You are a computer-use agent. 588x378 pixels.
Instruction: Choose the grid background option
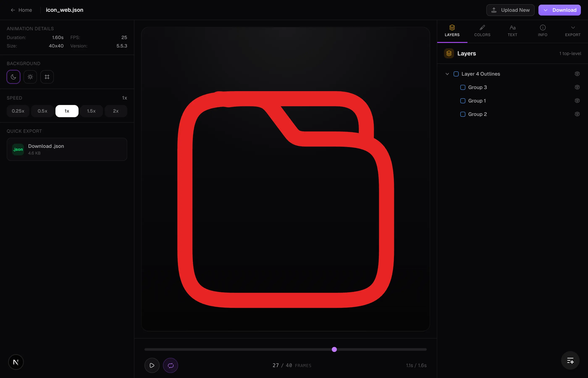coord(47,77)
